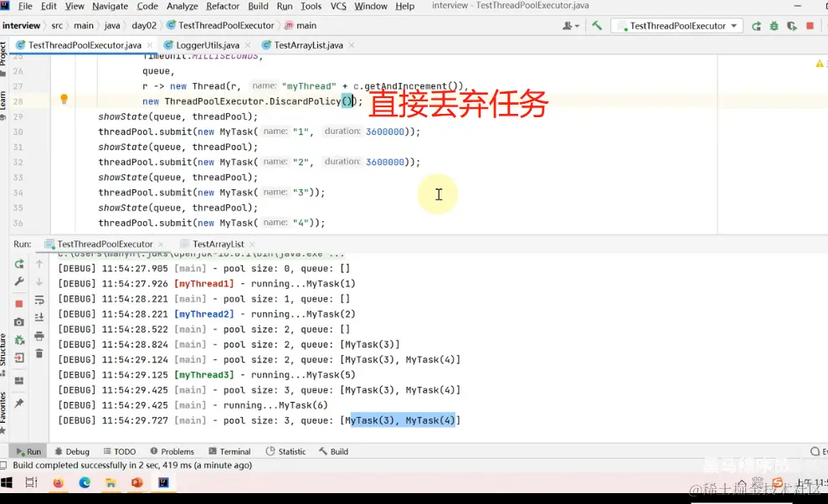This screenshot has width=828, height=504.
Task: Click day02 in the breadcrumb bar
Action: pos(144,25)
